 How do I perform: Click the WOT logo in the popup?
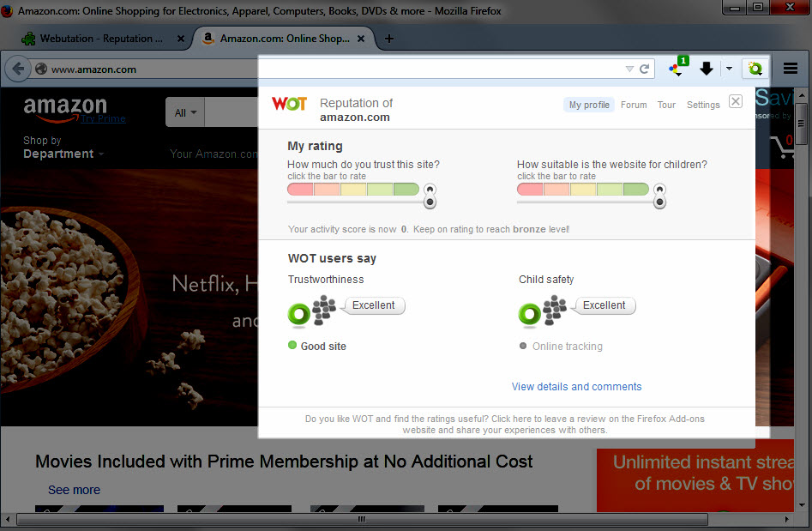pos(290,104)
